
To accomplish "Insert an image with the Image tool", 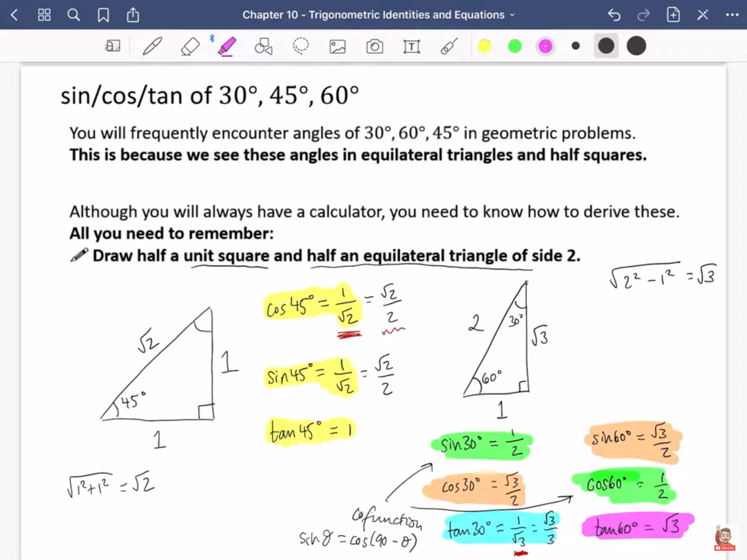I will pyautogui.click(x=338, y=46).
